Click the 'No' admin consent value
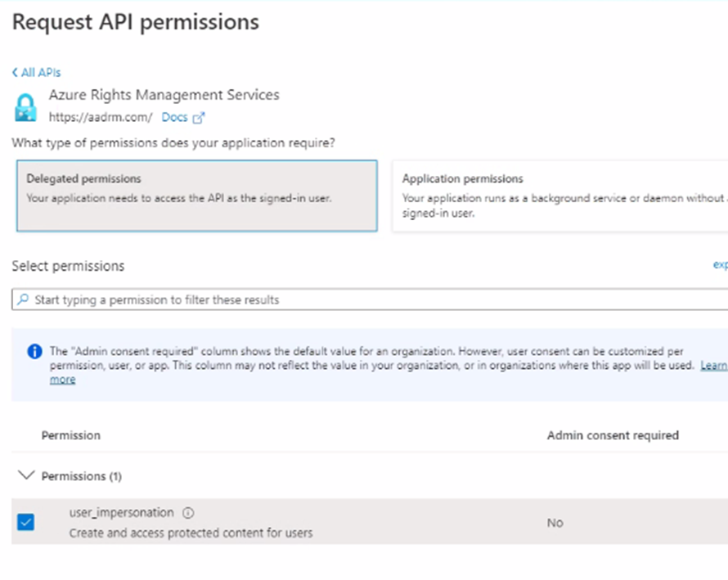 [x=555, y=523]
